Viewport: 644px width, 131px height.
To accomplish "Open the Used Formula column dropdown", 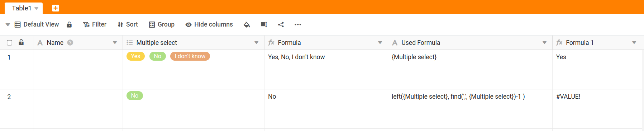I will pyautogui.click(x=545, y=42).
